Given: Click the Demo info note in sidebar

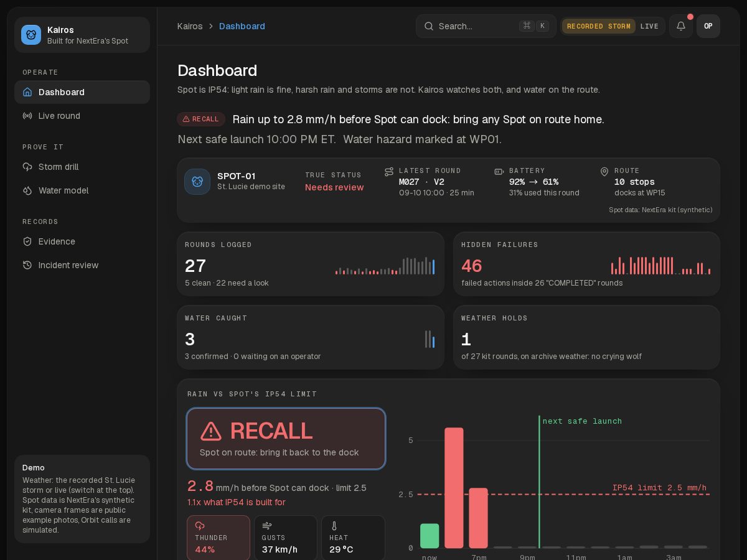Looking at the screenshot, I should pos(82,499).
